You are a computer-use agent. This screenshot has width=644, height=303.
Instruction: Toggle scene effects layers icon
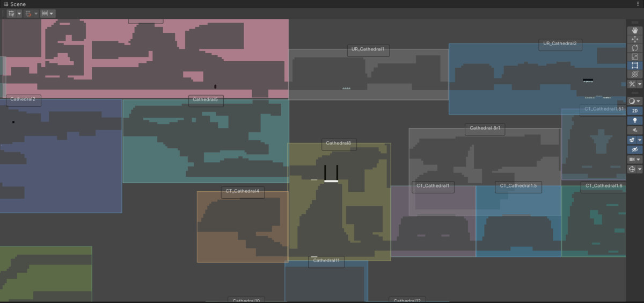point(632,140)
